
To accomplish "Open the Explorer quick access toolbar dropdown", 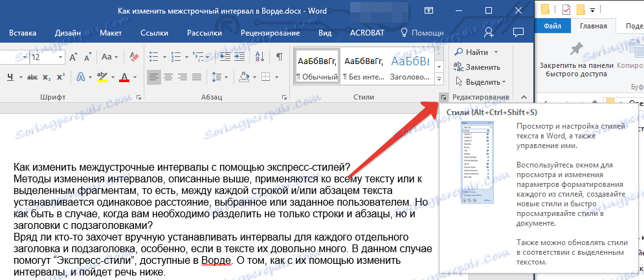I will tap(593, 10).
